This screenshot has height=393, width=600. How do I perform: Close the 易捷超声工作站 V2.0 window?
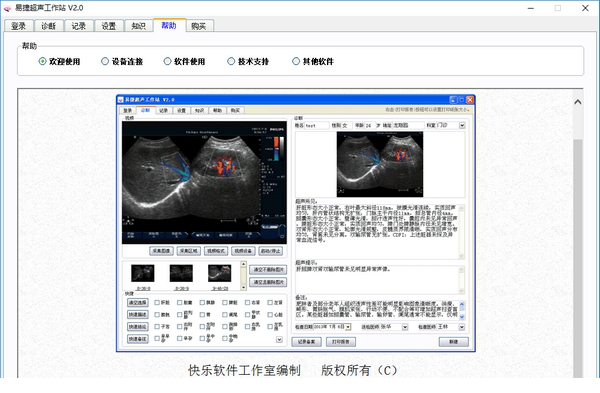[585, 8]
